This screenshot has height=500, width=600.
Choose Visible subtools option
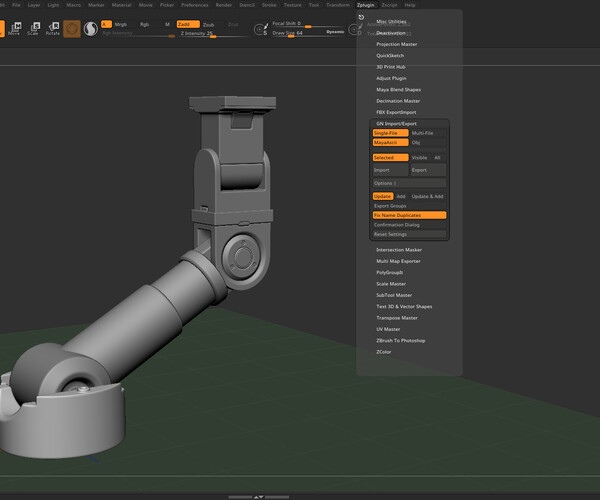click(420, 157)
